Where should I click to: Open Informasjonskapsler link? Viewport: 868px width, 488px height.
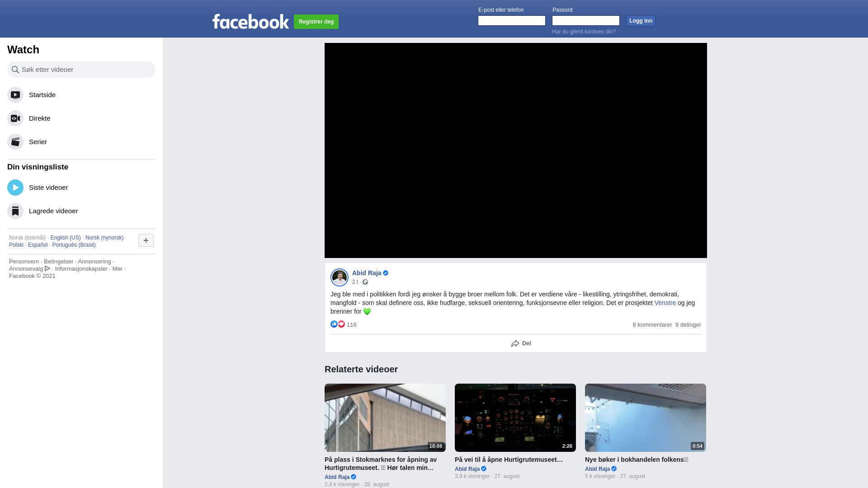click(81, 269)
